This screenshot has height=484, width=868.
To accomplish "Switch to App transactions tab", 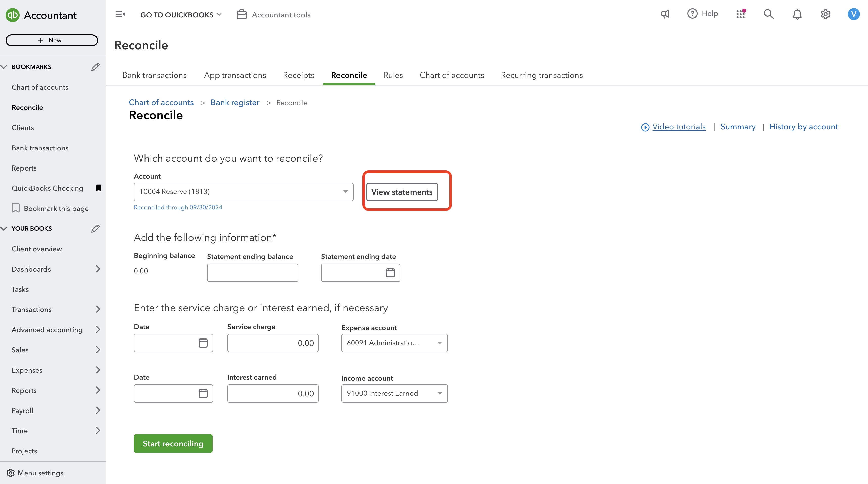I will tap(235, 75).
